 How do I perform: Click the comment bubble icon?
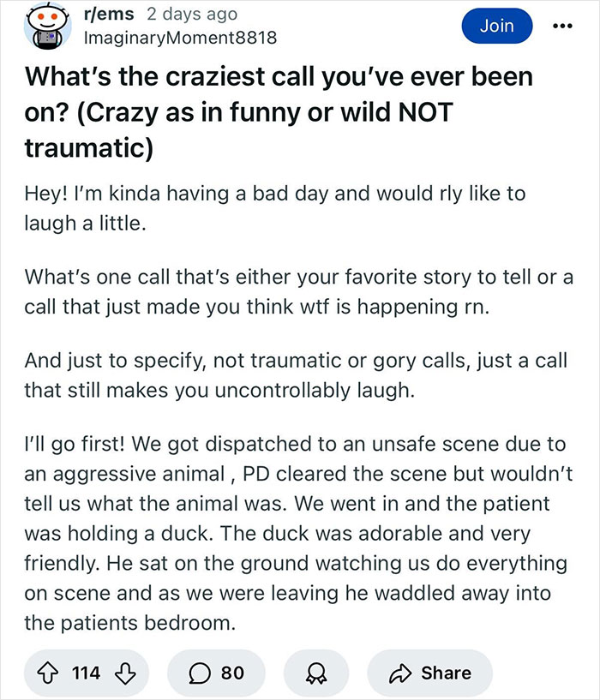pos(200,673)
